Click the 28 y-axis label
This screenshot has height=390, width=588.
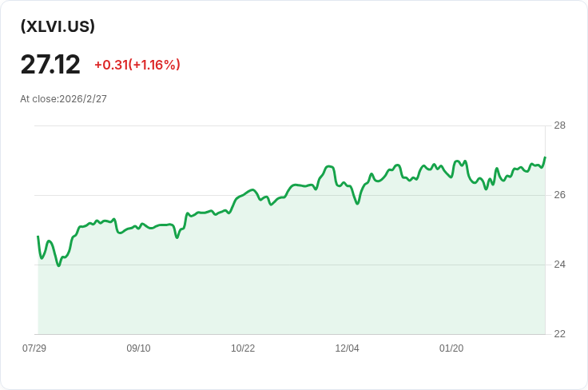(x=559, y=125)
